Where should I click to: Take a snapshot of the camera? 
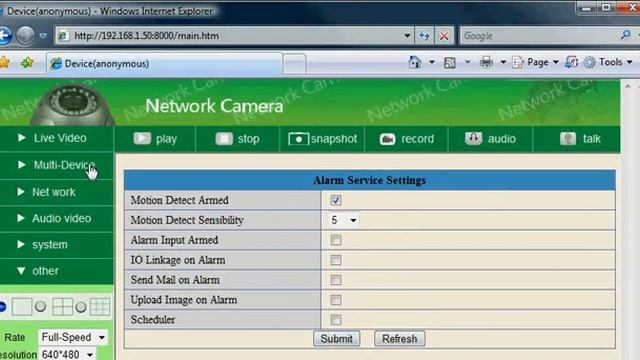322,139
